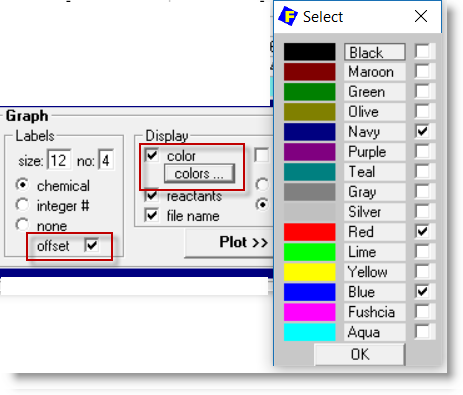
Task: Click the Fushcia label
Action: pyautogui.click(x=375, y=312)
